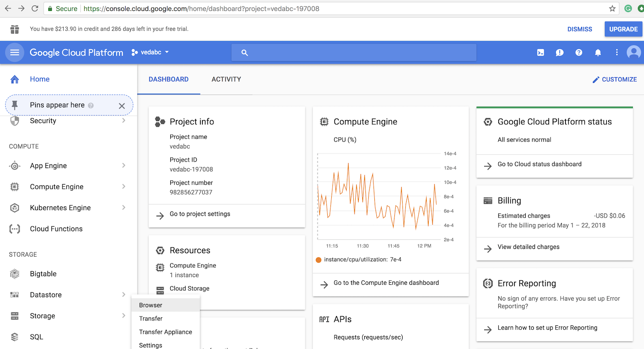This screenshot has width=644, height=349.
Task: Dismiss the Pins appear here hint
Action: pyautogui.click(x=122, y=106)
